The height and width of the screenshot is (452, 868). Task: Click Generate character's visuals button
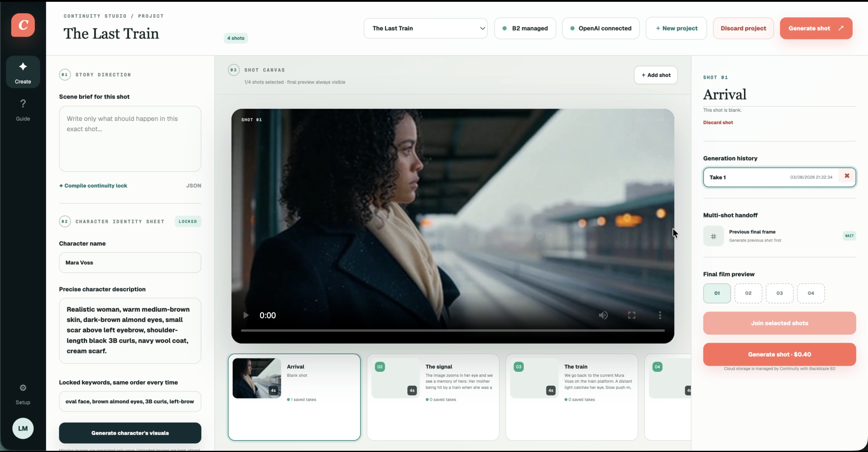tap(130, 433)
